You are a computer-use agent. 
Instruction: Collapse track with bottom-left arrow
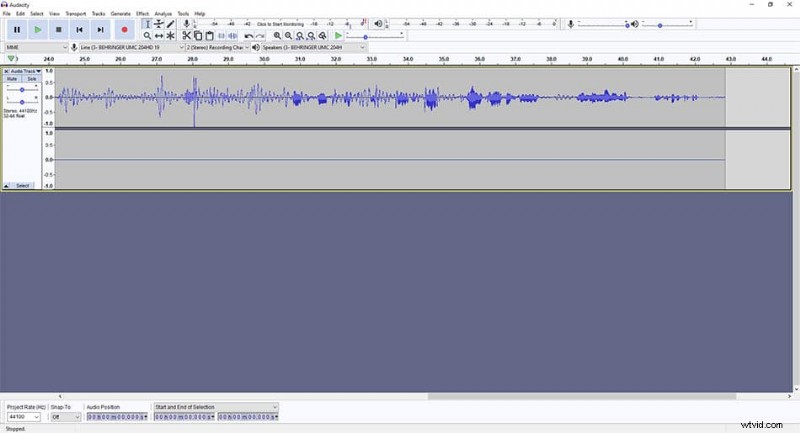tap(7, 186)
